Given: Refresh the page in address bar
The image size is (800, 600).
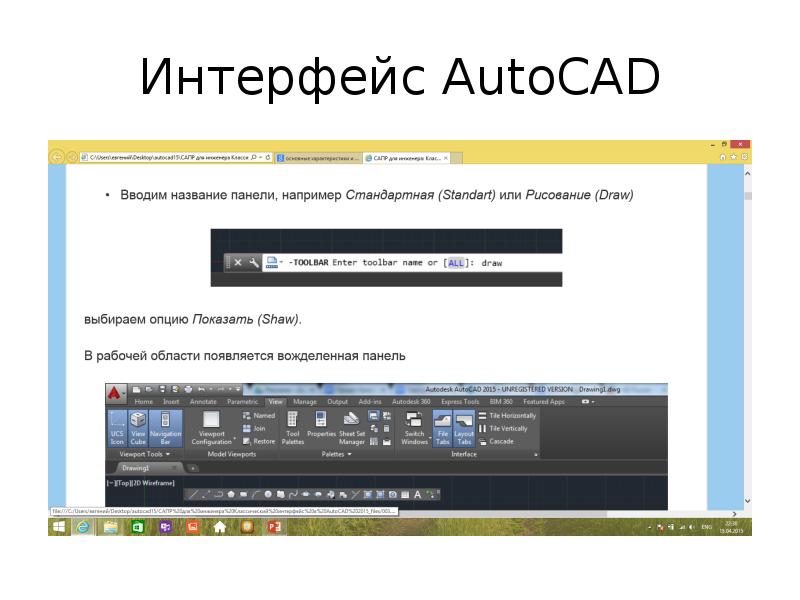Looking at the screenshot, I should point(267,158).
